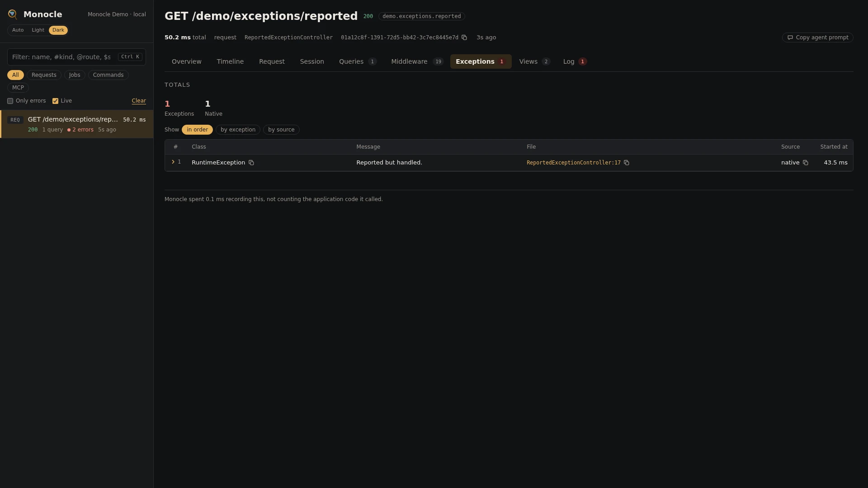Open the Middleware tab
The image size is (868, 488).
pos(417,61)
